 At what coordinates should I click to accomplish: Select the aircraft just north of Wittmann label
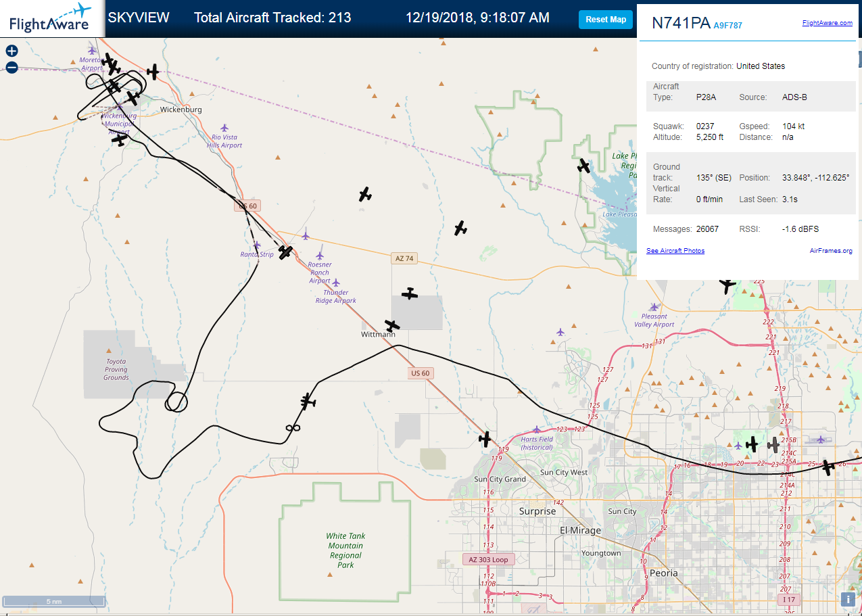coord(392,326)
